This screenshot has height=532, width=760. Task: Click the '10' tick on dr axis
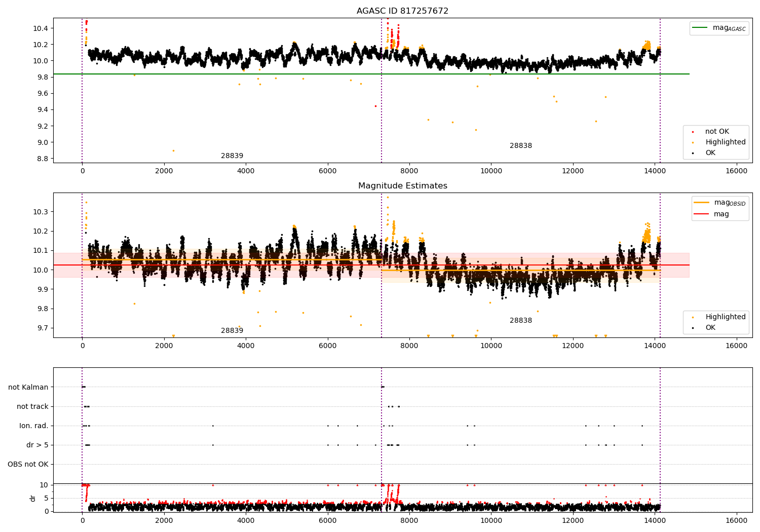[44, 485]
